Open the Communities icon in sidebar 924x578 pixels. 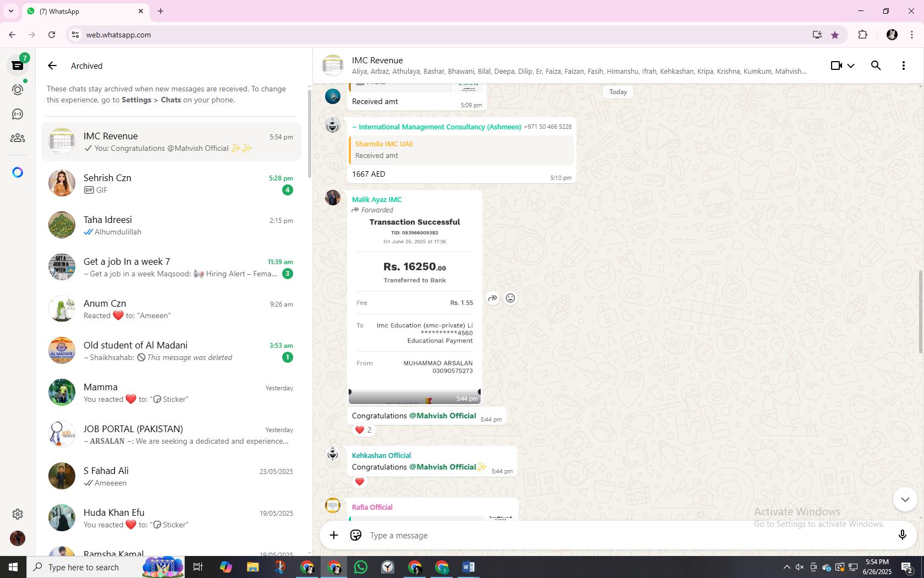click(x=18, y=138)
